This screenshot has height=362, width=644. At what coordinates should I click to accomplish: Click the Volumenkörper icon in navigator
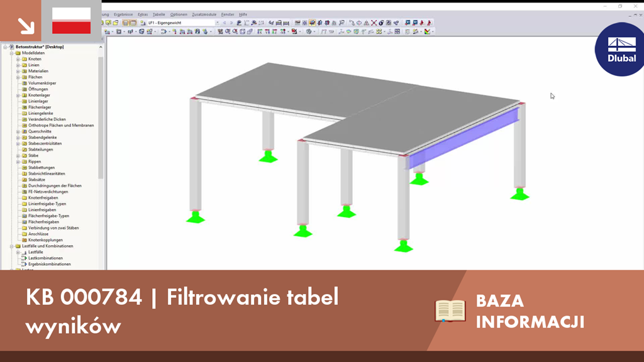[x=25, y=83]
